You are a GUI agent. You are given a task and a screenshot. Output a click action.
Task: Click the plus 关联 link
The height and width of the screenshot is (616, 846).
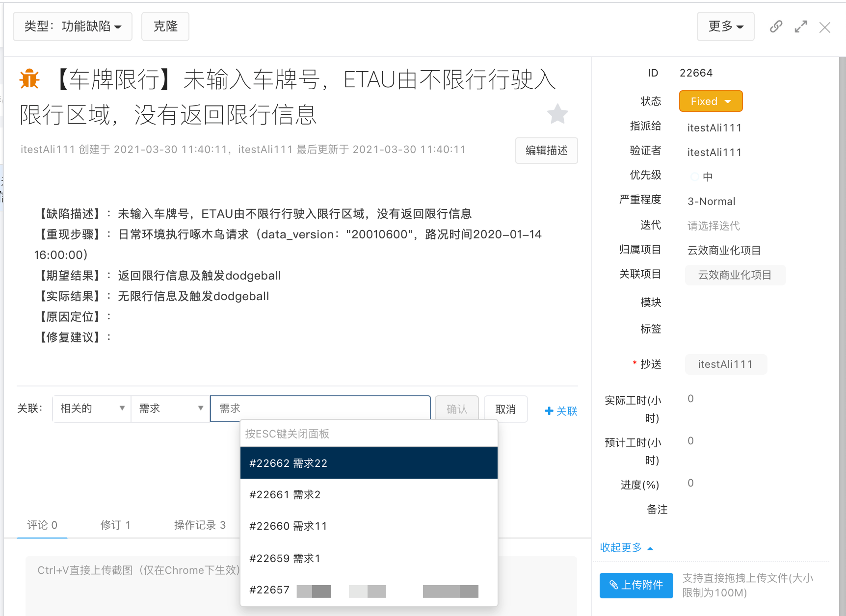pos(561,411)
